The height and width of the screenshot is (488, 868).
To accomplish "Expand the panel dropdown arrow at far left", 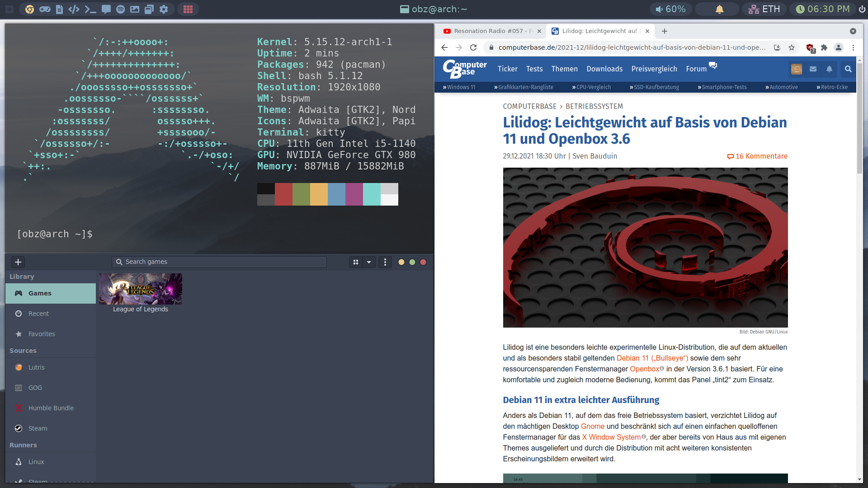I will click(9, 9).
